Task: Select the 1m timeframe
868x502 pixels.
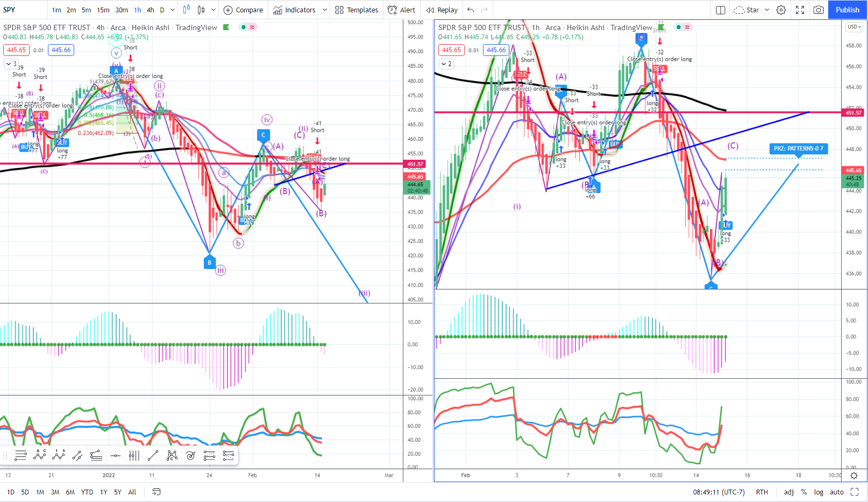Action: click(56, 10)
